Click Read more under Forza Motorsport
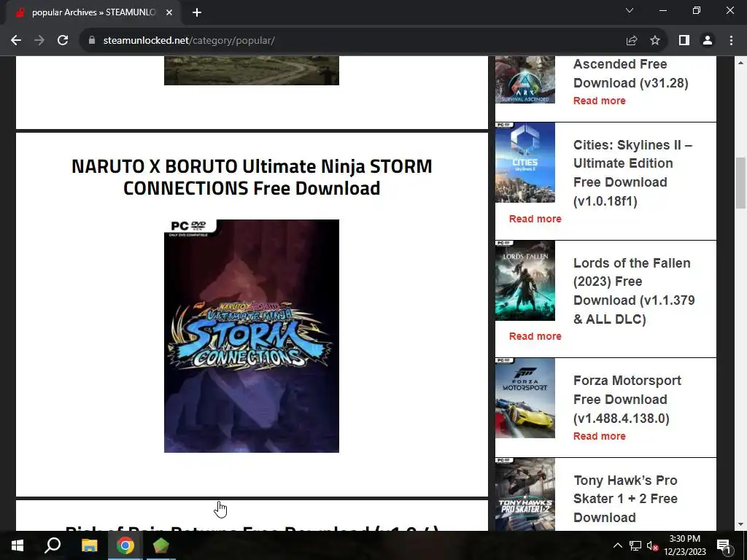 pos(600,436)
